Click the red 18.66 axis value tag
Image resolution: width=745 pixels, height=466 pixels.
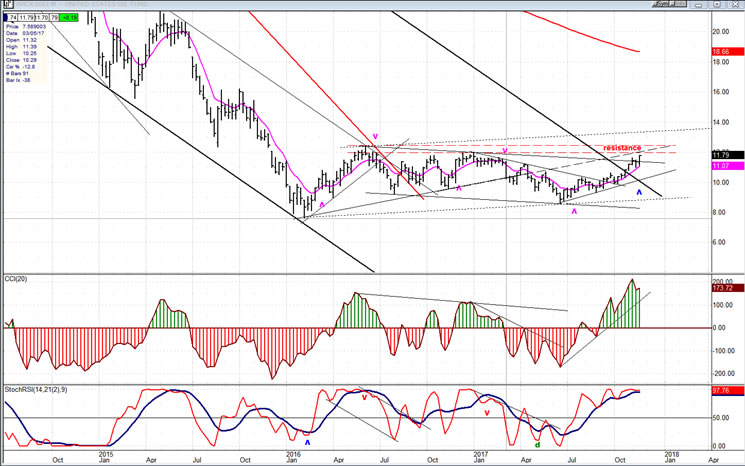tap(725, 51)
